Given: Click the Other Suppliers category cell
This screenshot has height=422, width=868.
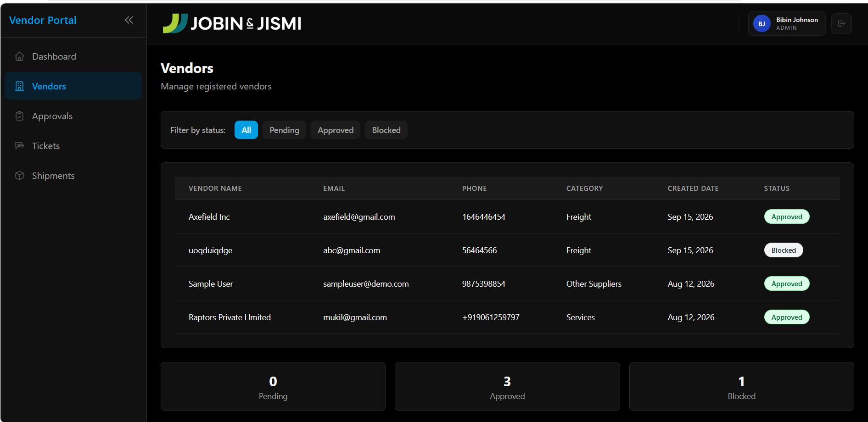Looking at the screenshot, I should click(x=594, y=284).
